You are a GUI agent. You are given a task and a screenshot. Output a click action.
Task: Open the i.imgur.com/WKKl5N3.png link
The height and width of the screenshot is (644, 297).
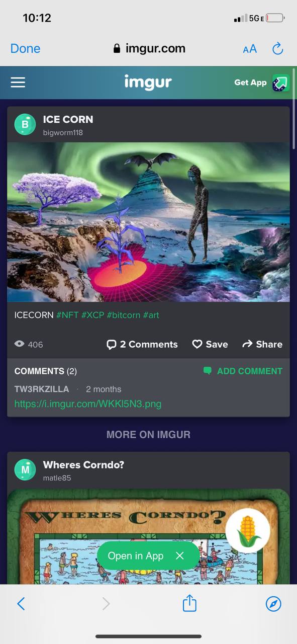88,404
